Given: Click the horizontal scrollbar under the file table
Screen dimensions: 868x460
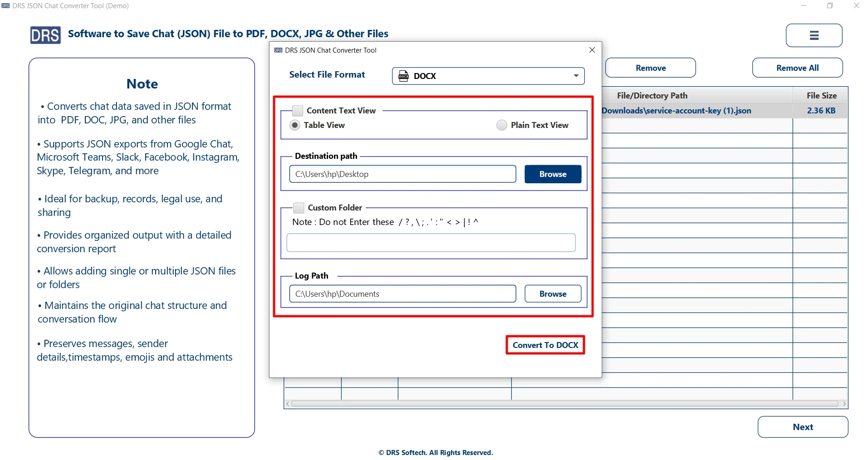Looking at the screenshot, I should coord(565,404).
